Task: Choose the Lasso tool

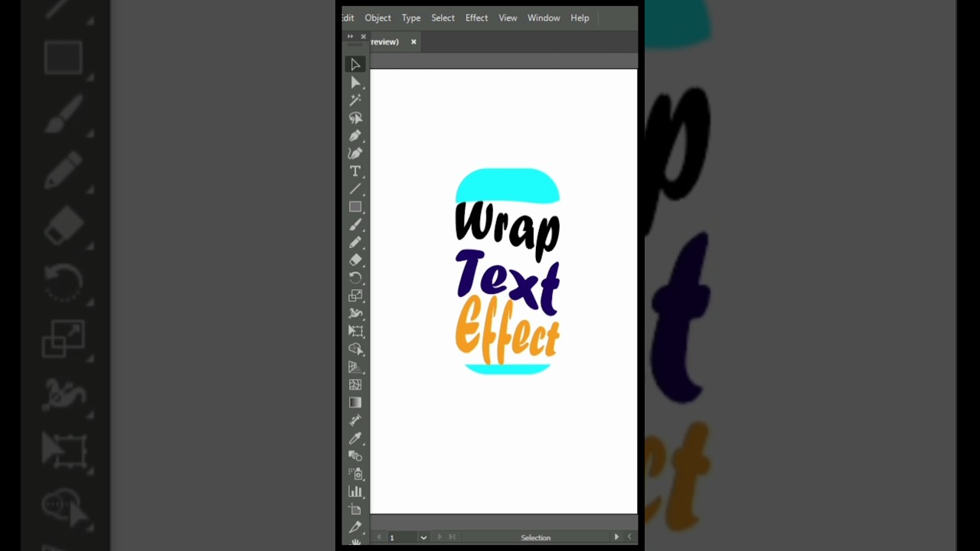Action: point(355,118)
